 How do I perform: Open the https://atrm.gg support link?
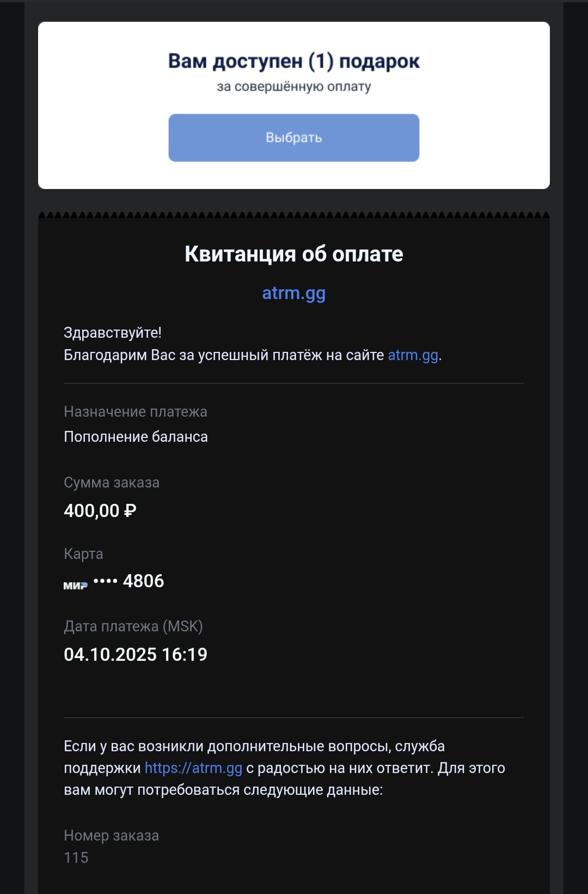point(193,768)
